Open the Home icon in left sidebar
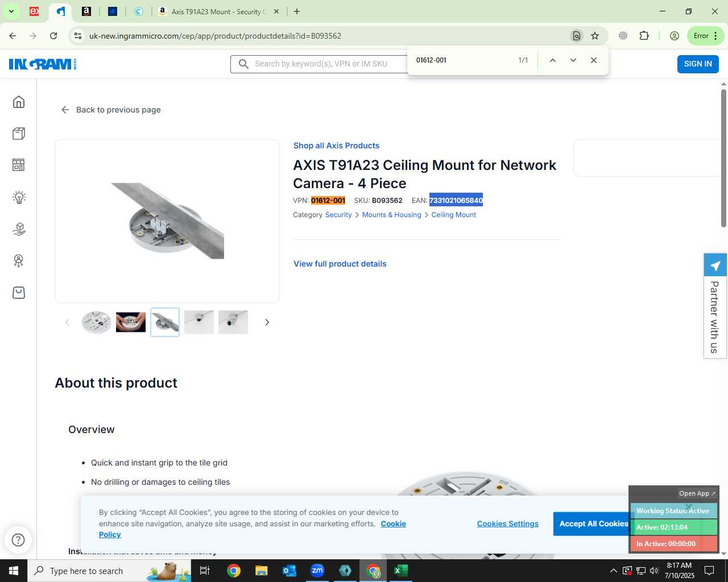728x582 pixels. (x=19, y=102)
